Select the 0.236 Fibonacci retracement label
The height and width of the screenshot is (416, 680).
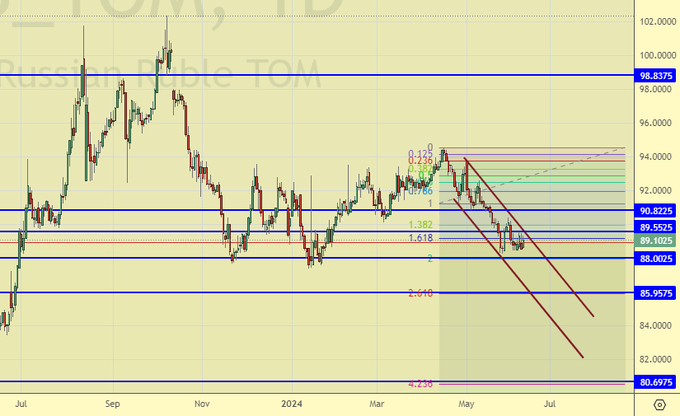tap(420, 160)
